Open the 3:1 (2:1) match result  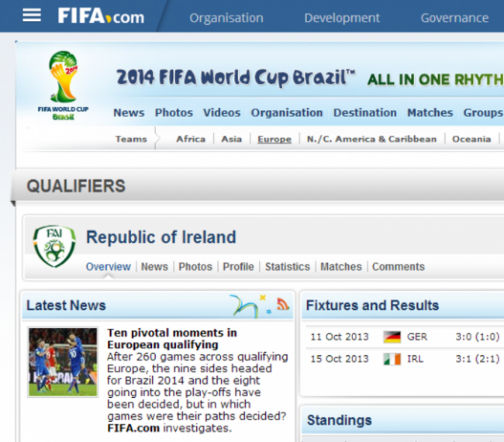[x=478, y=359]
